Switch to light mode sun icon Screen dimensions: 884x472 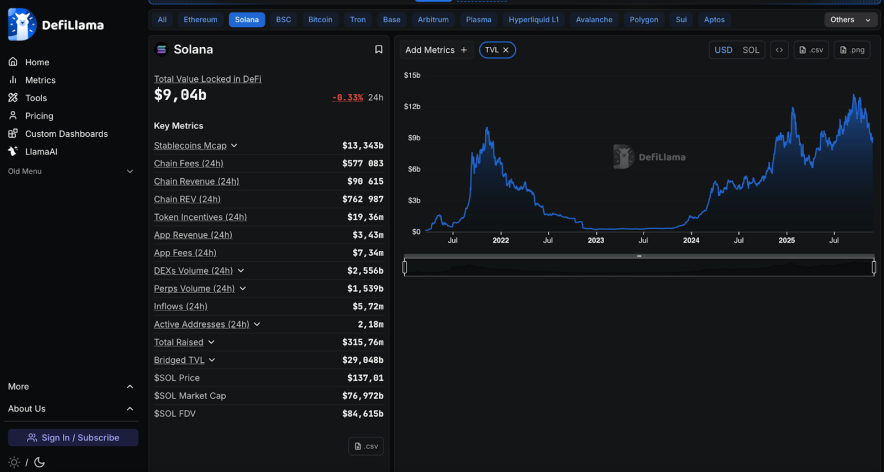tap(14, 462)
